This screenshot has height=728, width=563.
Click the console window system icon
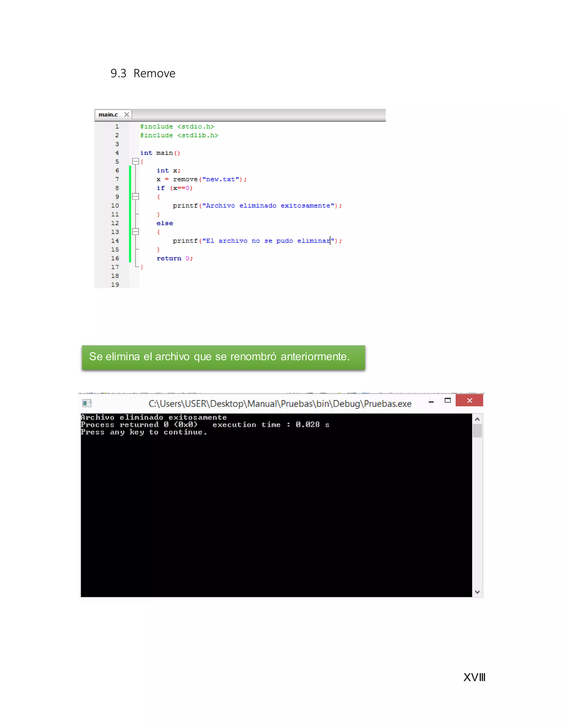tap(87, 403)
